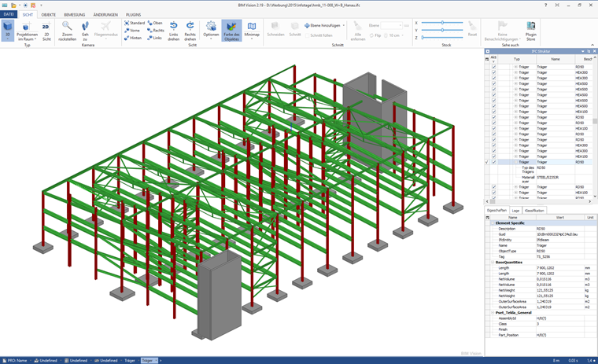Screen dimensions: 598x364
Task: Open the Ebene hinzufügen dropdown arrow
Action: coord(344,25)
